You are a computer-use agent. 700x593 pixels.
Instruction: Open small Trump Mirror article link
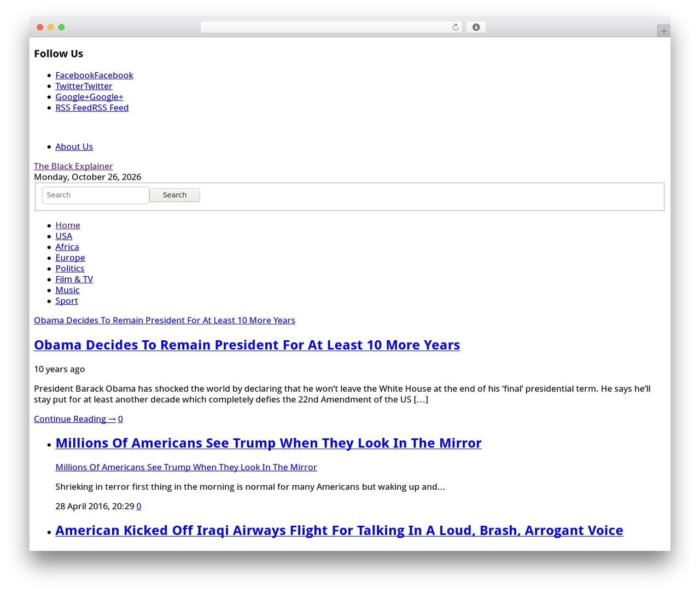186,467
